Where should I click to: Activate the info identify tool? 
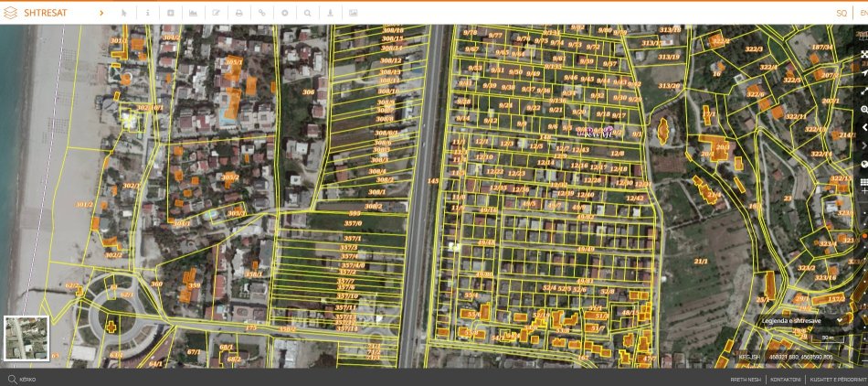click(x=148, y=14)
